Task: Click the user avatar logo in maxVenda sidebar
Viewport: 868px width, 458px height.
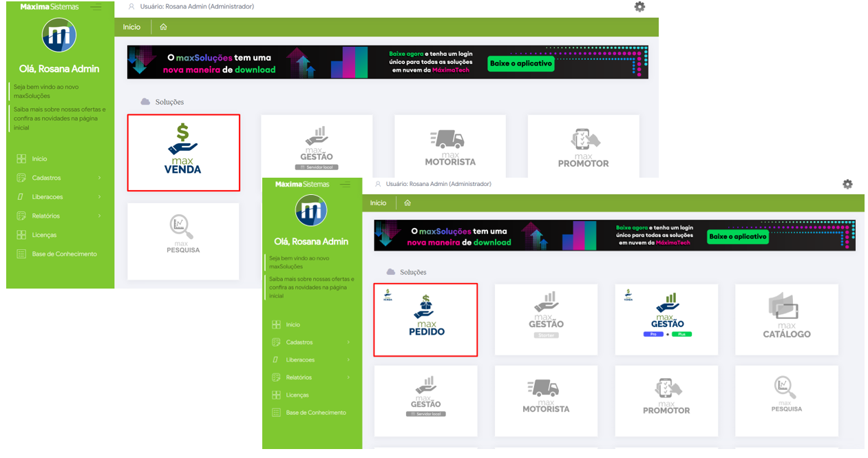Action: pos(59,35)
